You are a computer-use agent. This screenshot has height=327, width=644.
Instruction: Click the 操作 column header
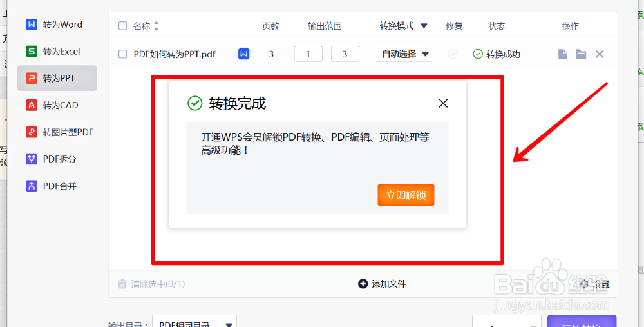point(570,26)
